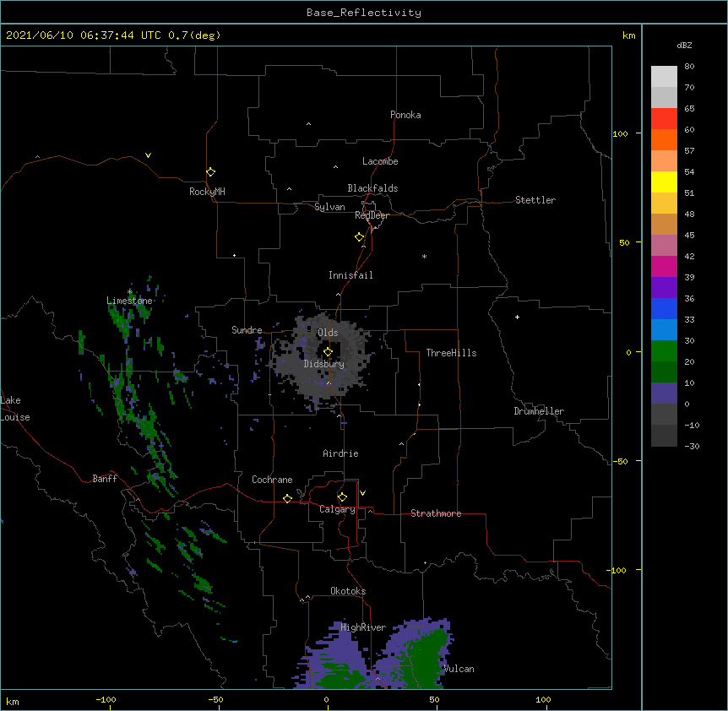This screenshot has height=711, width=728.
Task: Select the light grey swatch between 80 and 70 dBZ
Action: pos(664,77)
